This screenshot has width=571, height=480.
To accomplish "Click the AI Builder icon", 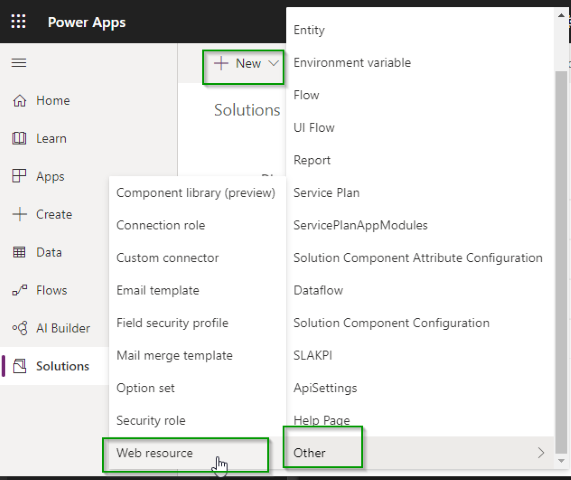I will (19, 328).
